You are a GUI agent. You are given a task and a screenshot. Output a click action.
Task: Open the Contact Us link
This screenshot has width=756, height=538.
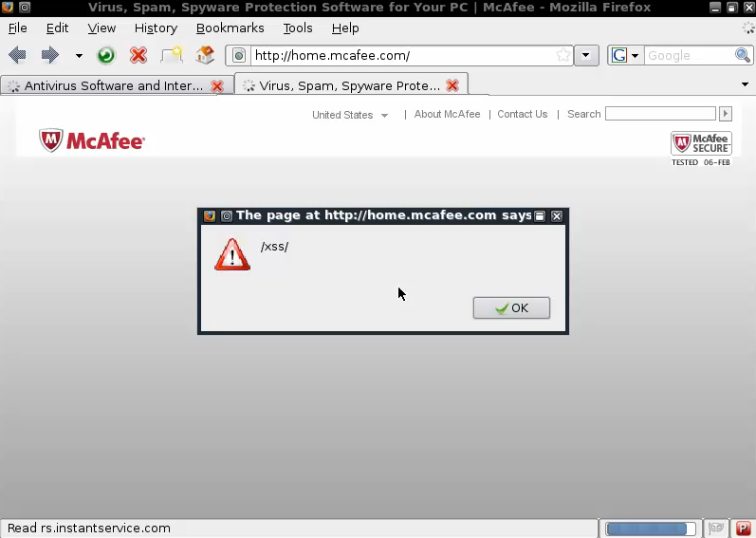(522, 114)
